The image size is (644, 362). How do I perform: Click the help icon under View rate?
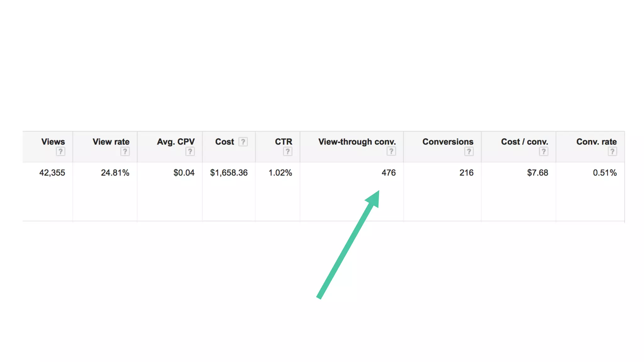[125, 151]
